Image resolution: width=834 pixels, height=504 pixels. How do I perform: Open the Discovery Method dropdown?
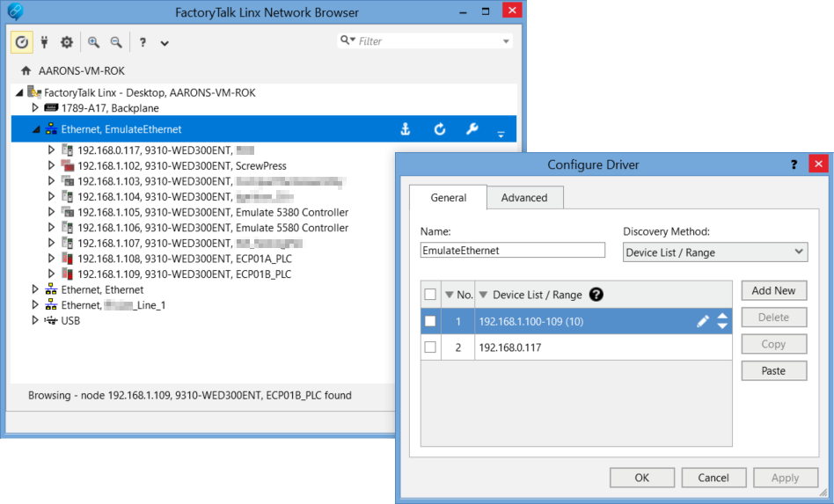[x=715, y=252]
